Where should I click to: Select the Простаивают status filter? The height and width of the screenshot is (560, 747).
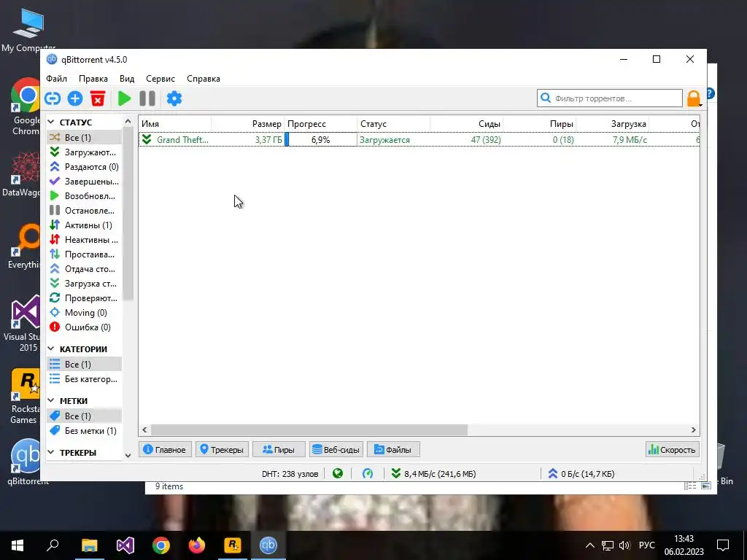(x=85, y=254)
